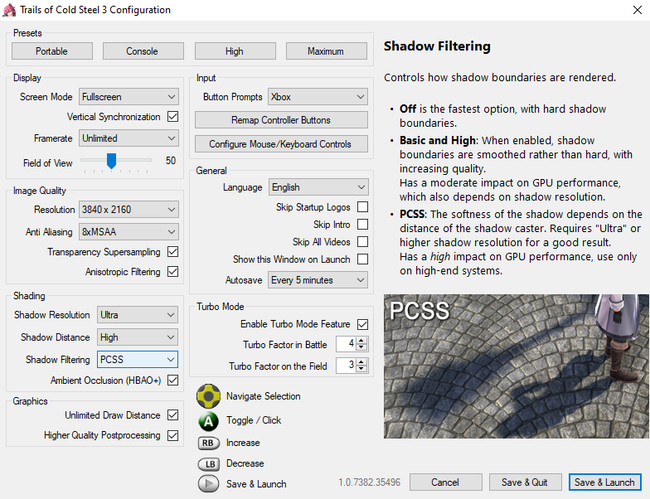Click the RB Increase controller icon
This screenshot has height=499, width=650.
tap(208, 442)
